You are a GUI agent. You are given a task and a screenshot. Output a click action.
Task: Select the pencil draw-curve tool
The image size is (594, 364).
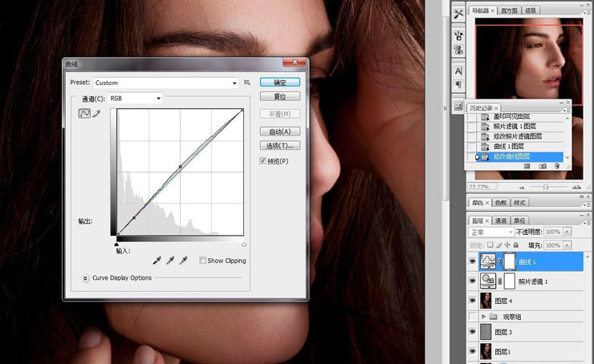coord(97,113)
